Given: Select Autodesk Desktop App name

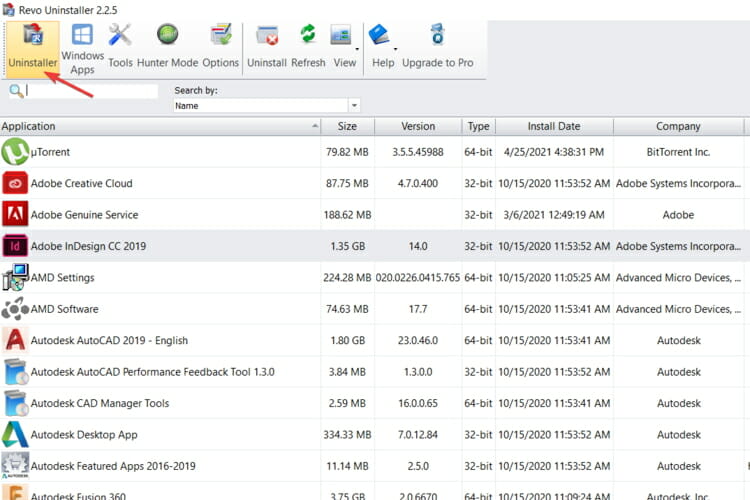Looking at the screenshot, I should [x=84, y=434].
